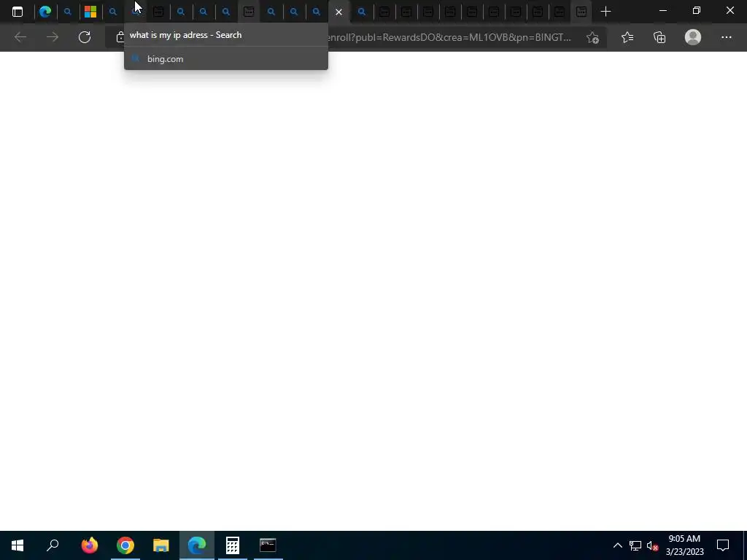The height and width of the screenshot is (560, 747).
Task: Close the currently active tab
Action: point(338,12)
